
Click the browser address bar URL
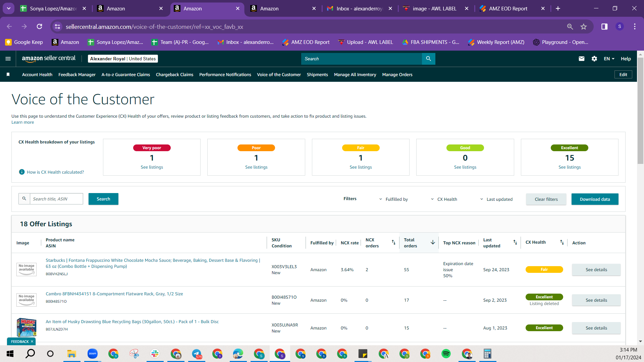[x=154, y=26]
